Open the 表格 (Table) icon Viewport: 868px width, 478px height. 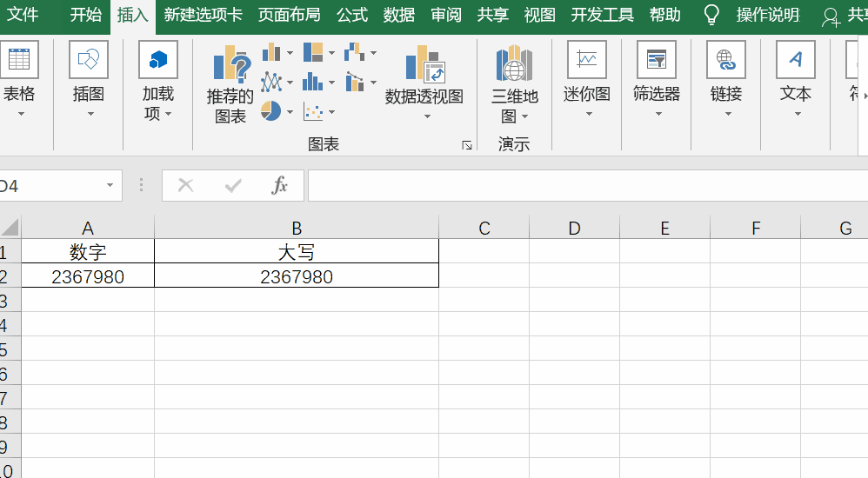[19, 59]
